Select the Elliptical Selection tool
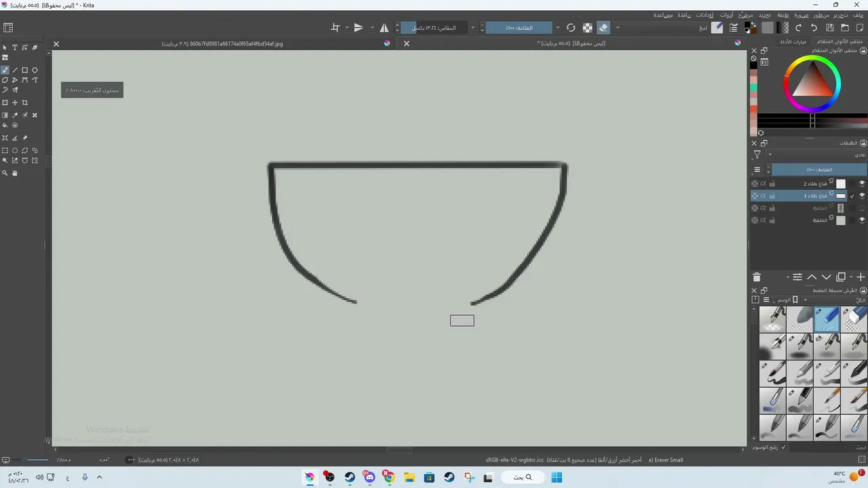The width and height of the screenshot is (868, 488). tap(15, 150)
